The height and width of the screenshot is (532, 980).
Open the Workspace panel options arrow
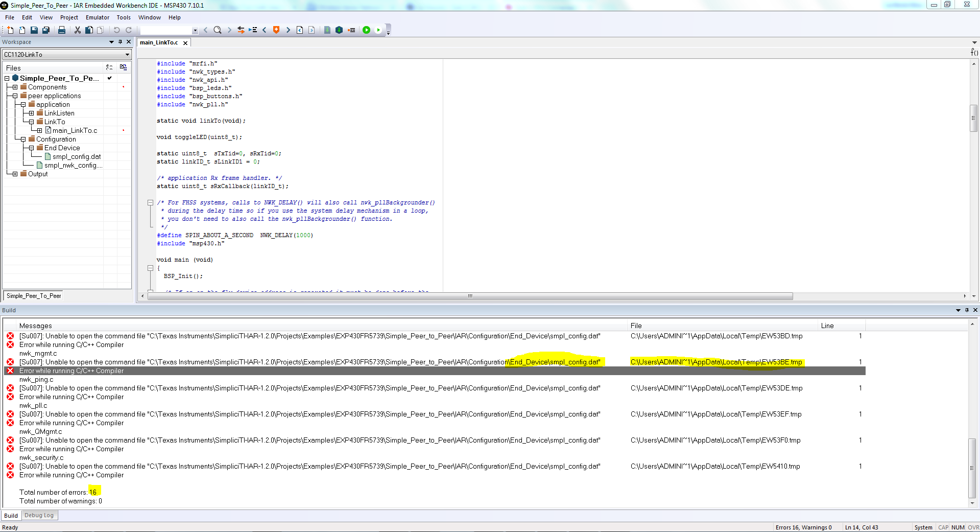click(x=111, y=42)
